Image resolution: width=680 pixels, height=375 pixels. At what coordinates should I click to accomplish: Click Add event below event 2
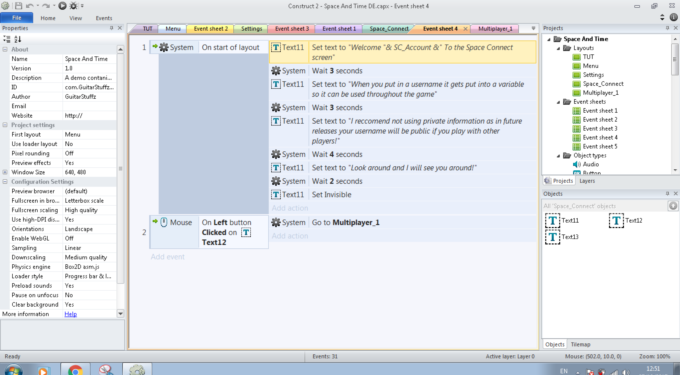[167, 257]
